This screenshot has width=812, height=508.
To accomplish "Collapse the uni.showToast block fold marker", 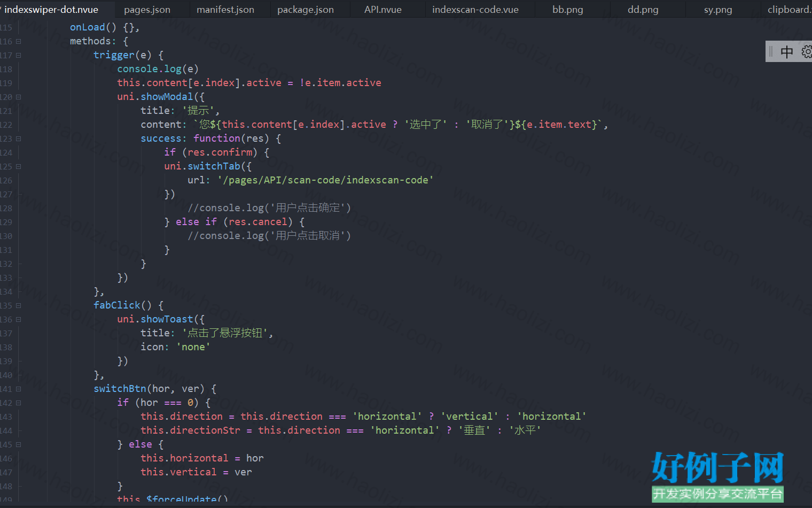I will point(19,319).
